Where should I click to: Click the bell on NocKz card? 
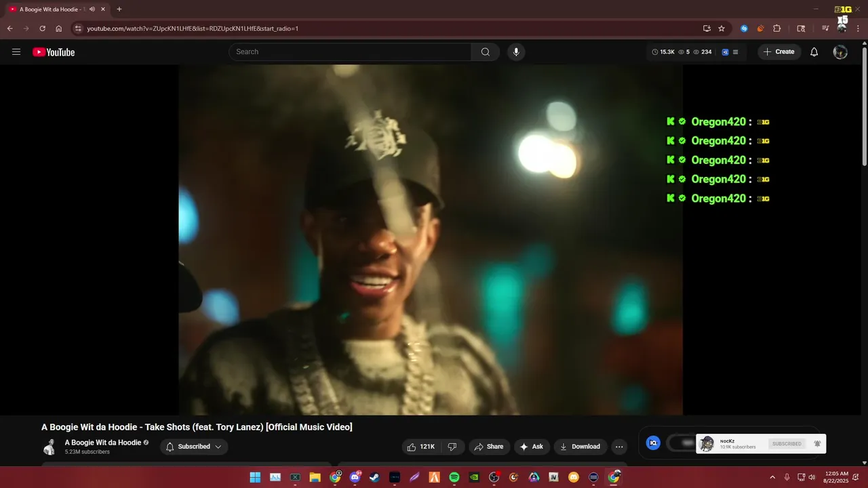[817, 443]
